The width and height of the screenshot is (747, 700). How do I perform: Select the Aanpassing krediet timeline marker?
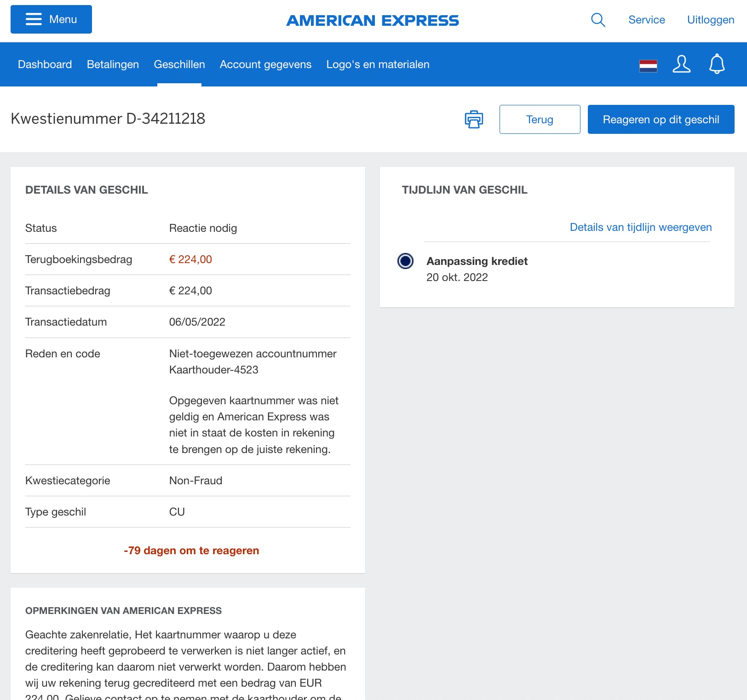click(405, 261)
